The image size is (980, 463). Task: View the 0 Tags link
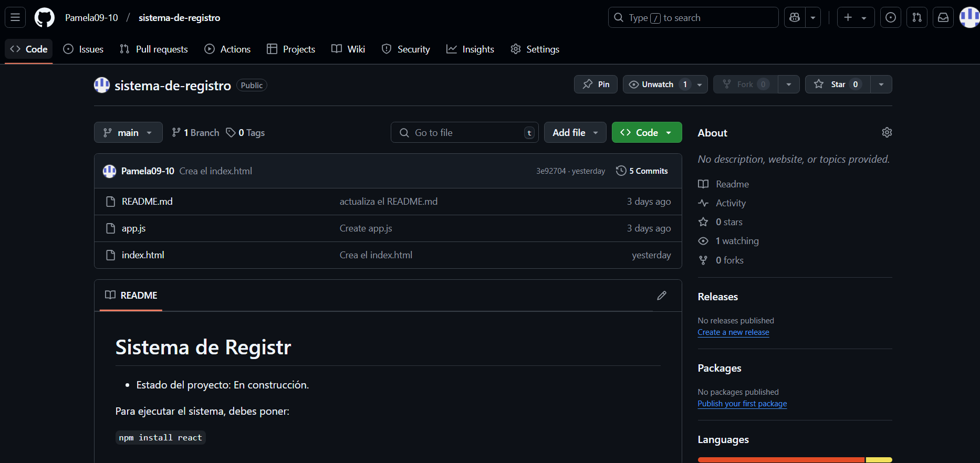coord(245,132)
